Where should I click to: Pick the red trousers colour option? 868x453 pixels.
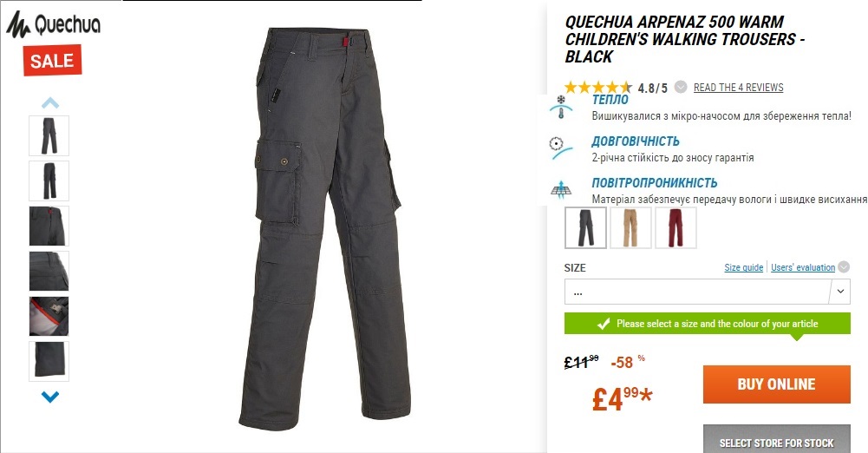tap(675, 227)
